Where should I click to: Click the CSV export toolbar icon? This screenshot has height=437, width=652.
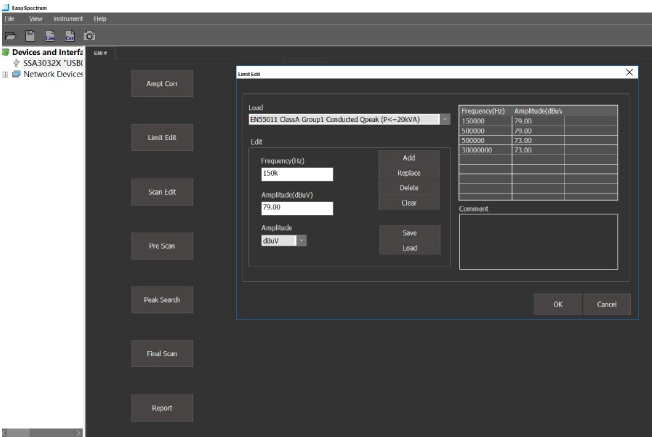[70, 36]
